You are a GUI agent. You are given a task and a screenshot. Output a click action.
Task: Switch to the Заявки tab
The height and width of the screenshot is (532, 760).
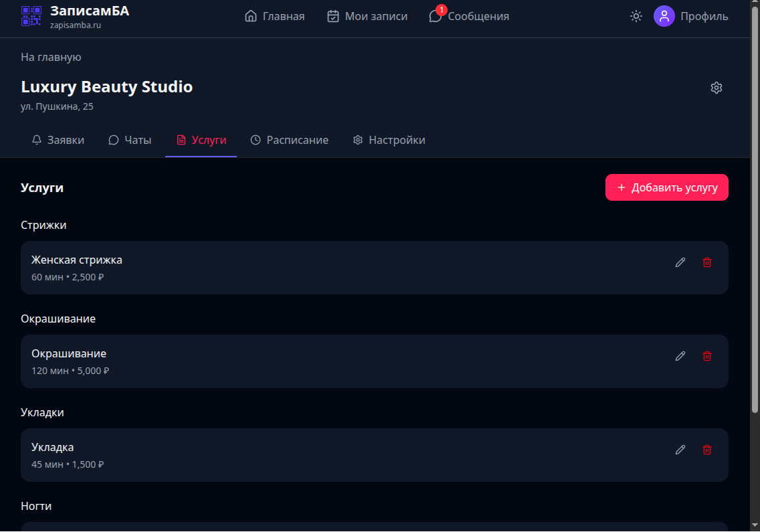(x=58, y=140)
